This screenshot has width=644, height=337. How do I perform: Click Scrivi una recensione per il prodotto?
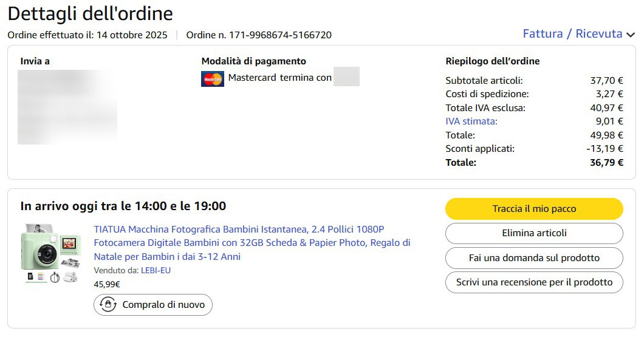point(534,282)
